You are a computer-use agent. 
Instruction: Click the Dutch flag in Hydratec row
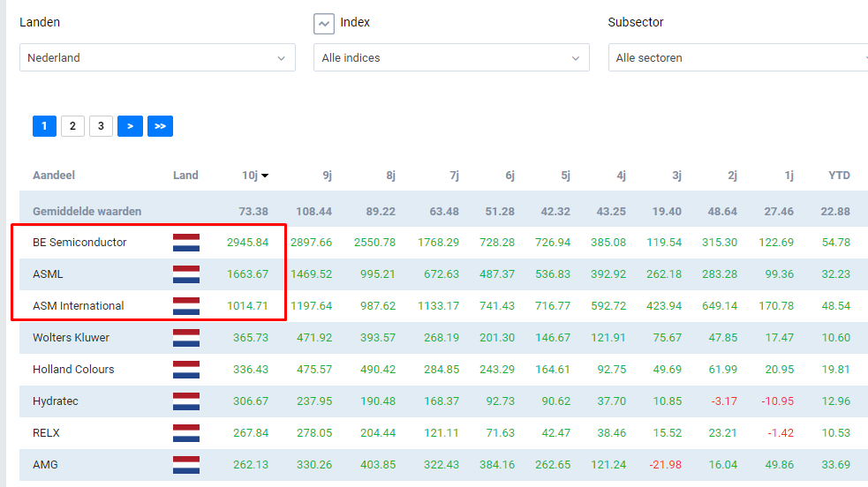point(186,401)
